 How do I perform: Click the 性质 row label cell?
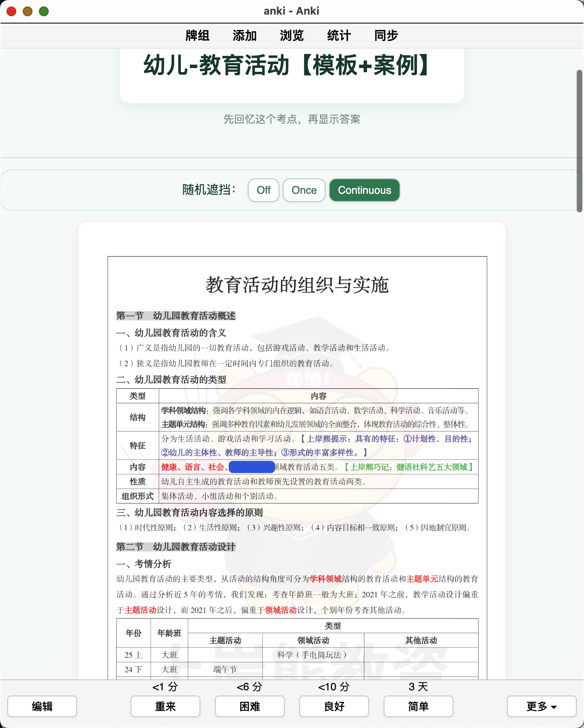click(137, 482)
